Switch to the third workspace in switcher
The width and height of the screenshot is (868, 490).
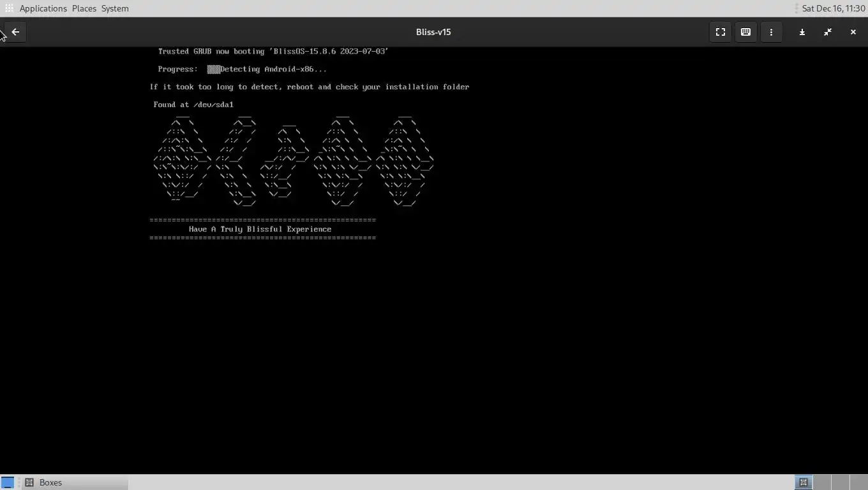coord(840,482)
